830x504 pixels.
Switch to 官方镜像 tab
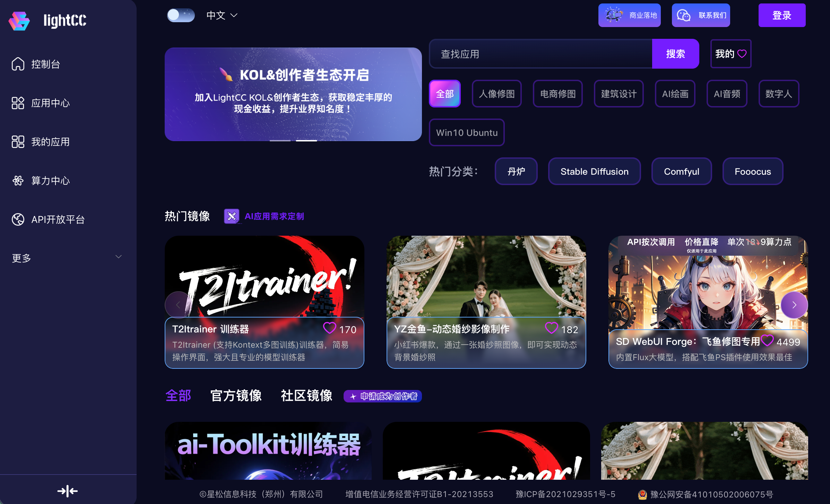click(x=236, y=396)
